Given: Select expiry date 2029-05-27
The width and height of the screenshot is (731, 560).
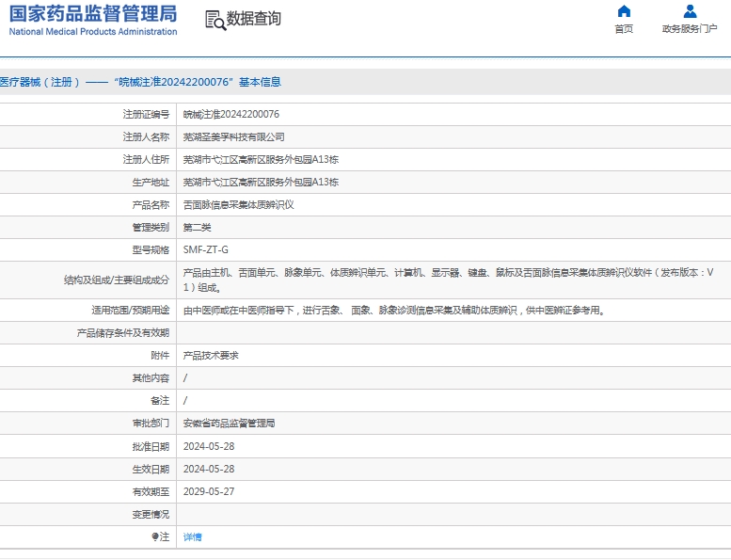Looking at the screenshot, I should pos(209,492).
